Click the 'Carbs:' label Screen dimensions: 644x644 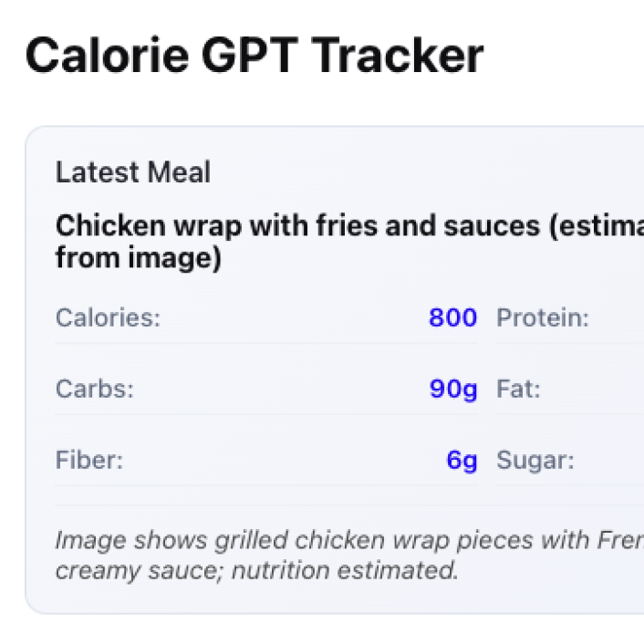pos(95,390)
